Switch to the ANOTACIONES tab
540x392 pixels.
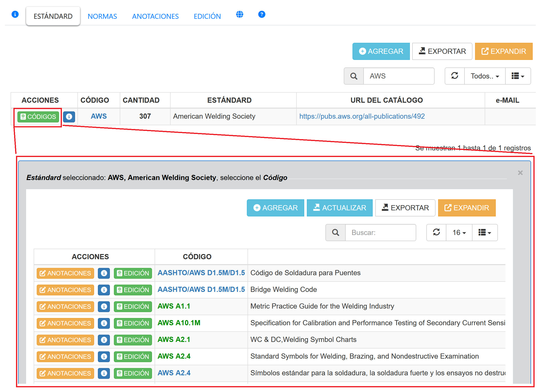tap(155, 16)
